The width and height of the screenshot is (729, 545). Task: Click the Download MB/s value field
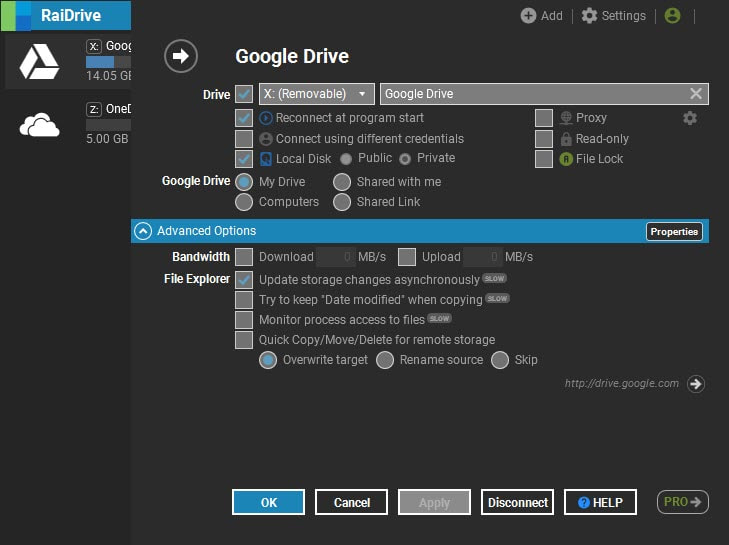[x=336, y=257]
